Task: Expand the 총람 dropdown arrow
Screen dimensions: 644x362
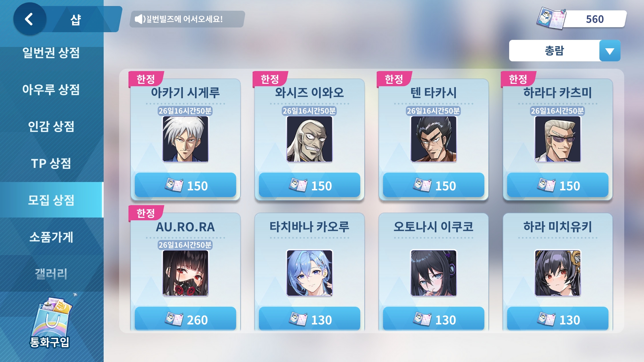Action: pos(610,51)
